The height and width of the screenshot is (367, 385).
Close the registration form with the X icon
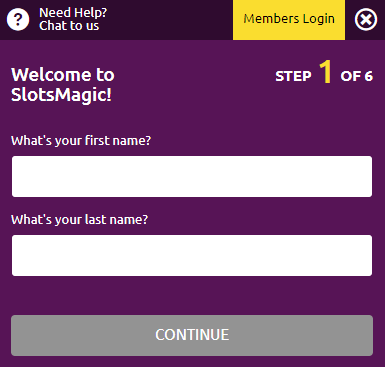(366, 19)
